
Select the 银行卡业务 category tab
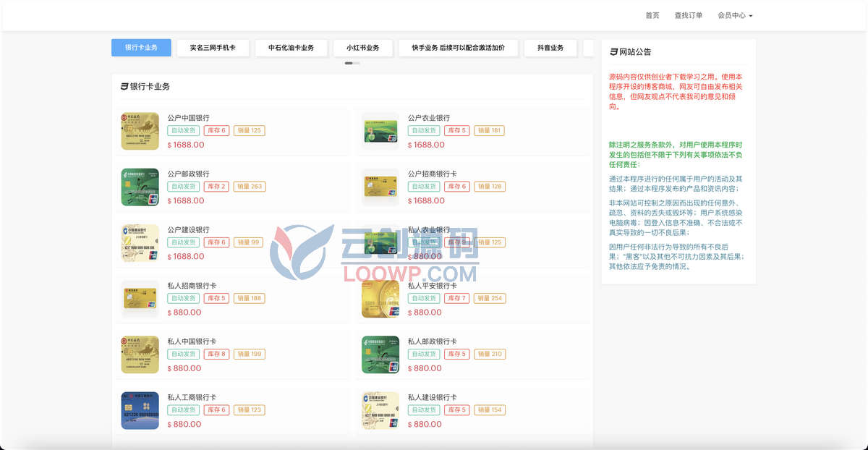pos(141,48)
